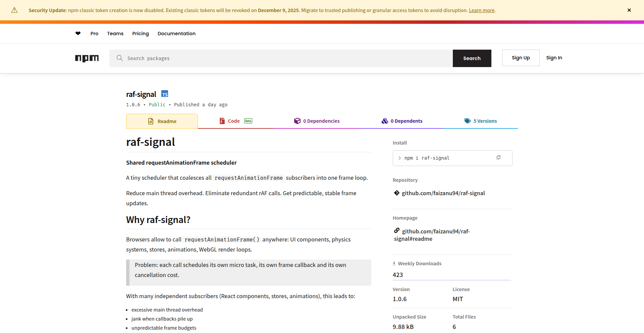This screenshot has height=333, width=644.
Task: Open the Readme tab
Action: (x=162, y=121)
